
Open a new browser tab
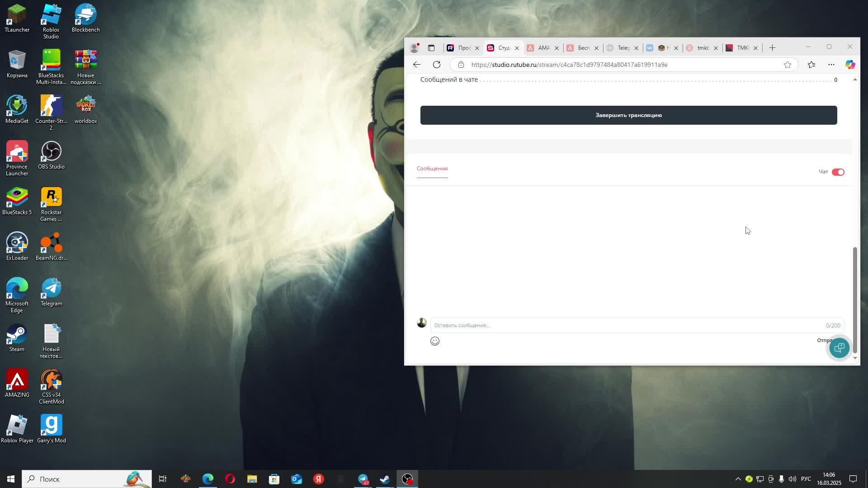(772, 48)
